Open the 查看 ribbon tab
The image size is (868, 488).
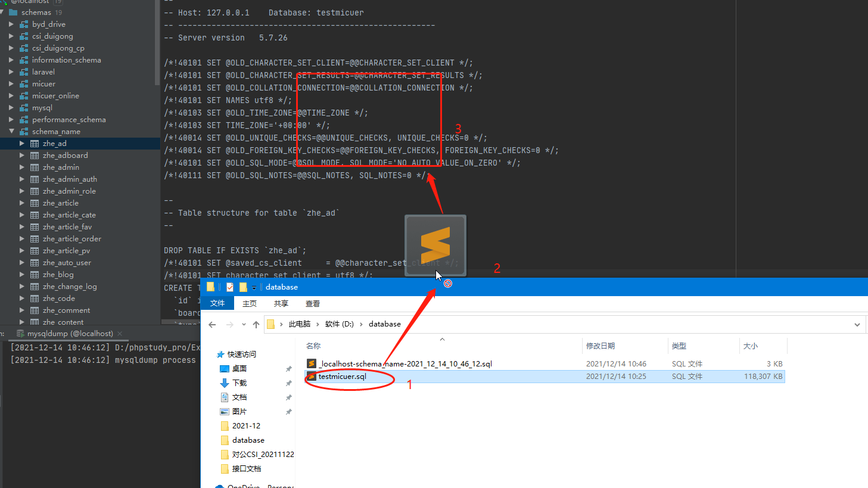coord(313,304)
